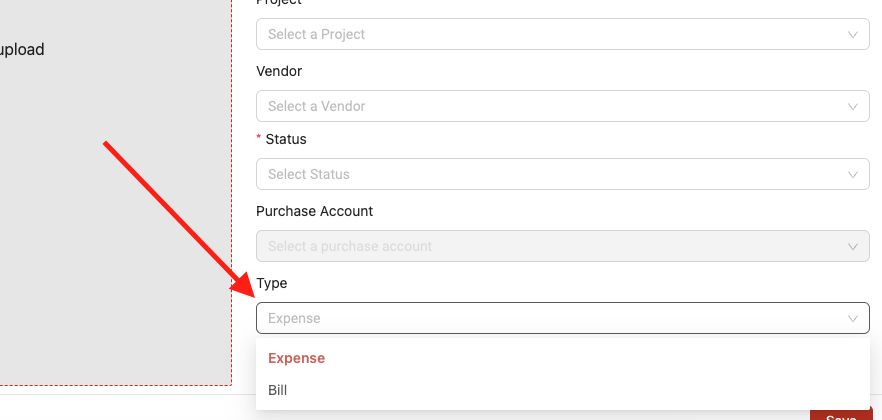Click the chevron in the Purchase Account field
This screenshot has width=882, height=420.
(853, 246)
